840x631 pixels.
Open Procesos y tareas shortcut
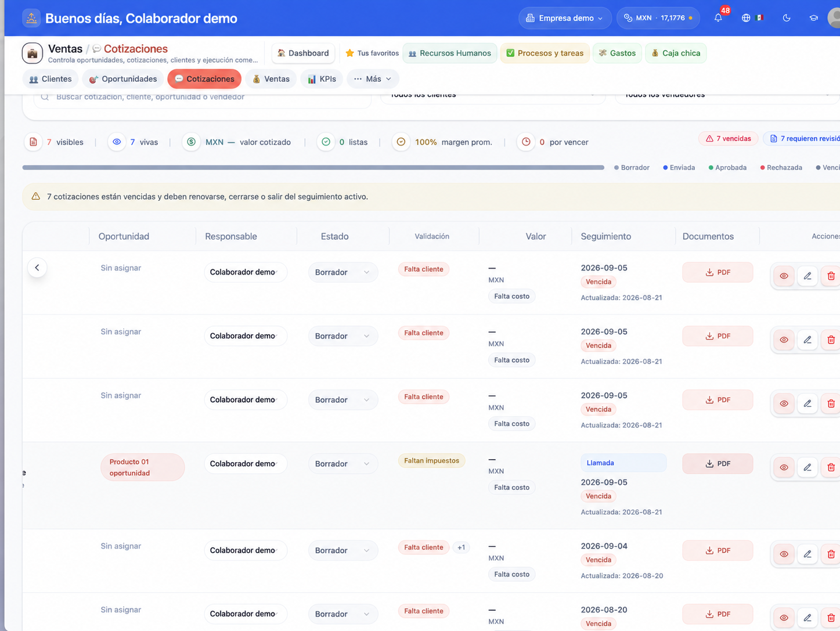tap(545, 53)
